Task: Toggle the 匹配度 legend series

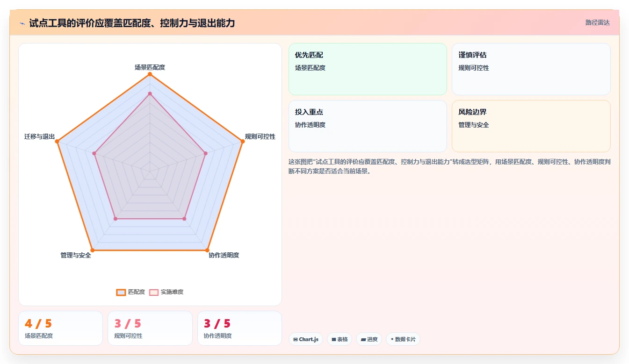Action: point(130,292)
